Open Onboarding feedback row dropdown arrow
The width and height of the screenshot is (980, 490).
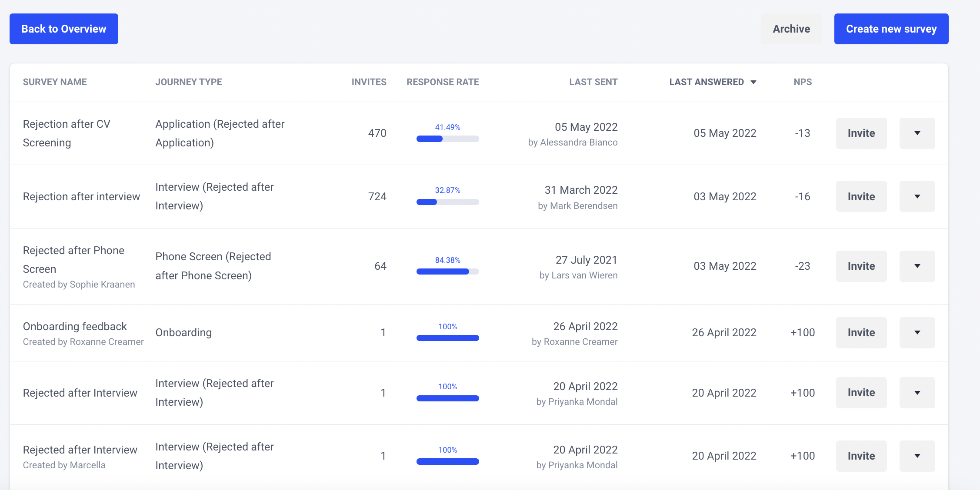917,332
